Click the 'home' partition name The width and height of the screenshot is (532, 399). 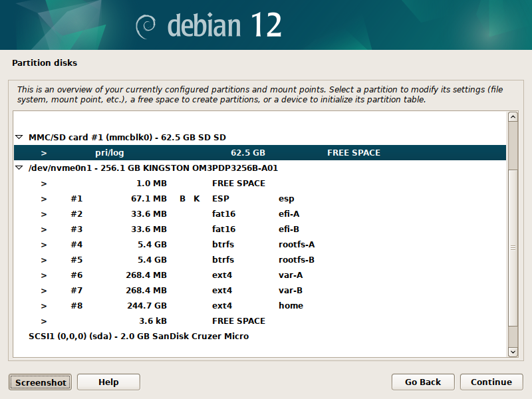click(x=291, y=305)
